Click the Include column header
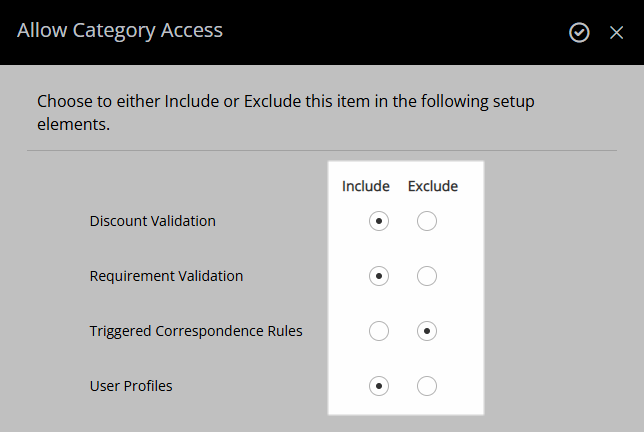 click(366, 186)
